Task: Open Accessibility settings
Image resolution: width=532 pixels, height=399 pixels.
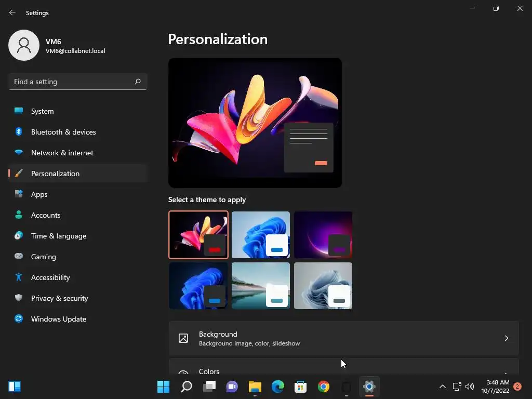Action: click(x=78, y=277)
